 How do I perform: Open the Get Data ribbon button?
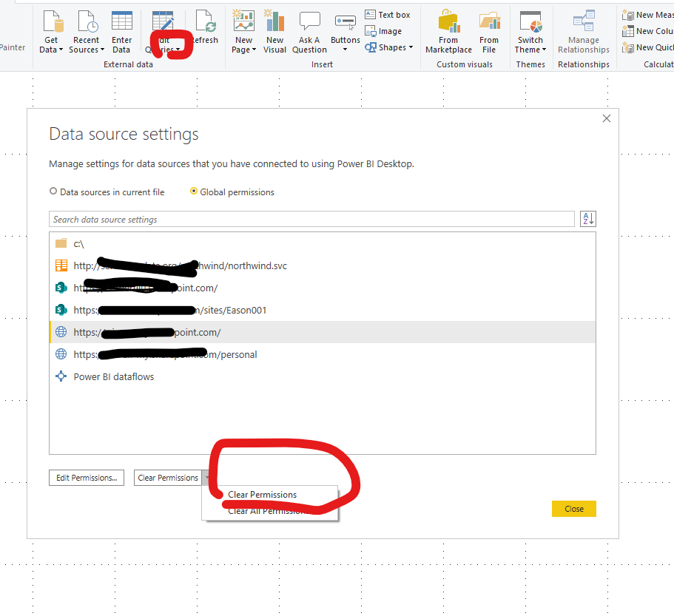pyautogui.click(x=51, y=33)
